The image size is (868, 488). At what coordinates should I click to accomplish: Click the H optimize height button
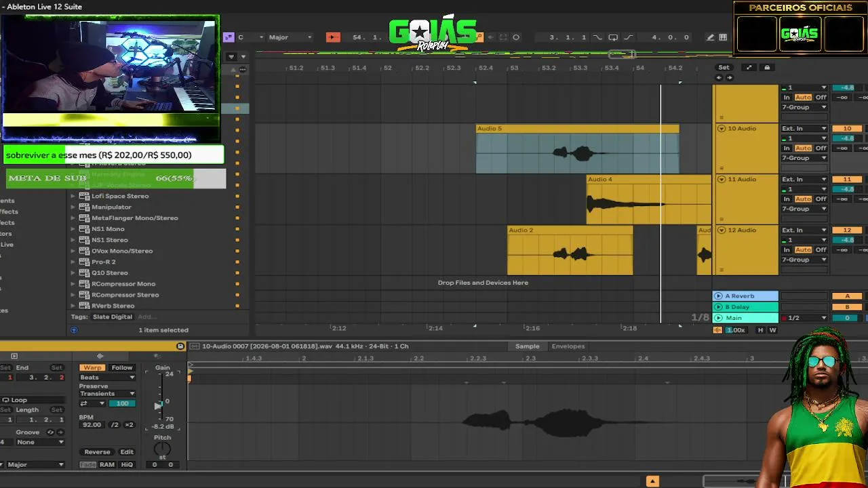(760, 330)
